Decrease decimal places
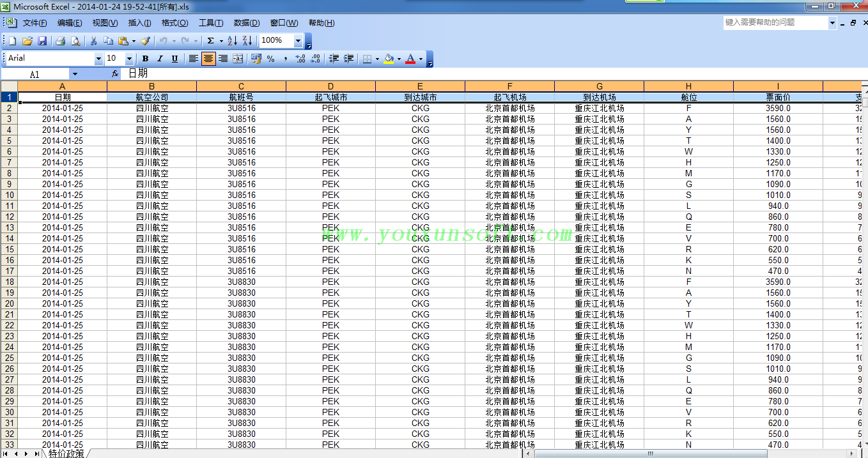Image resolution: width=868 pixels, height=458 pixels. click(x=315, y=59)
